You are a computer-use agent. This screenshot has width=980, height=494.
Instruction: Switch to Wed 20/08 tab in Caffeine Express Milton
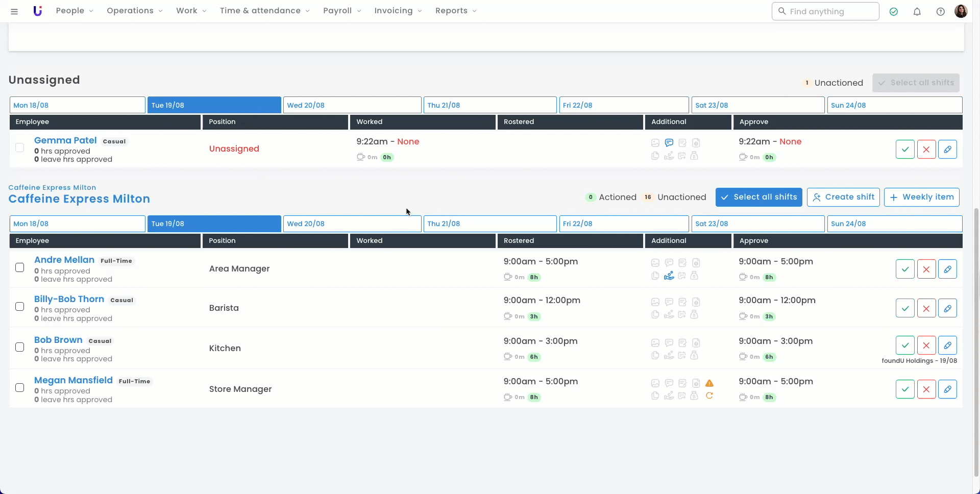pyautogui.click(x=352, y=224)
